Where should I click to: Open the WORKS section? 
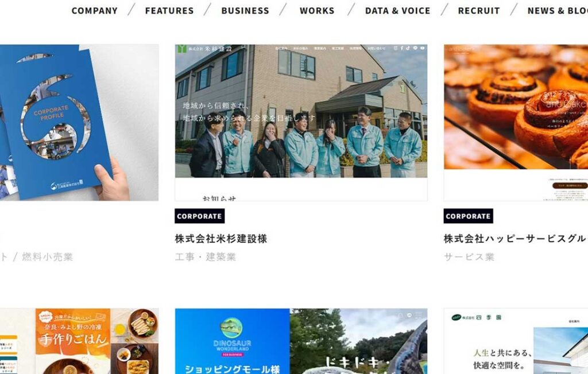click(317, 11)
